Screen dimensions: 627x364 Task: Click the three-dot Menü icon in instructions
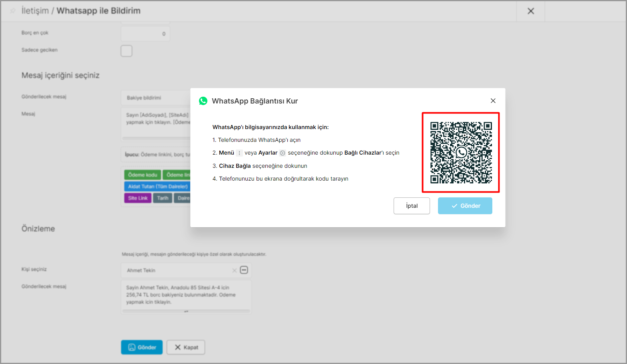tap(239, 153)
